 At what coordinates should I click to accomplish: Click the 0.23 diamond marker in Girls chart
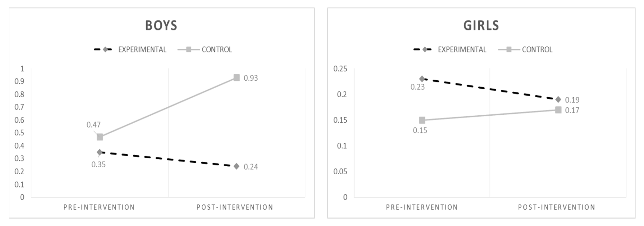point(422,79)
